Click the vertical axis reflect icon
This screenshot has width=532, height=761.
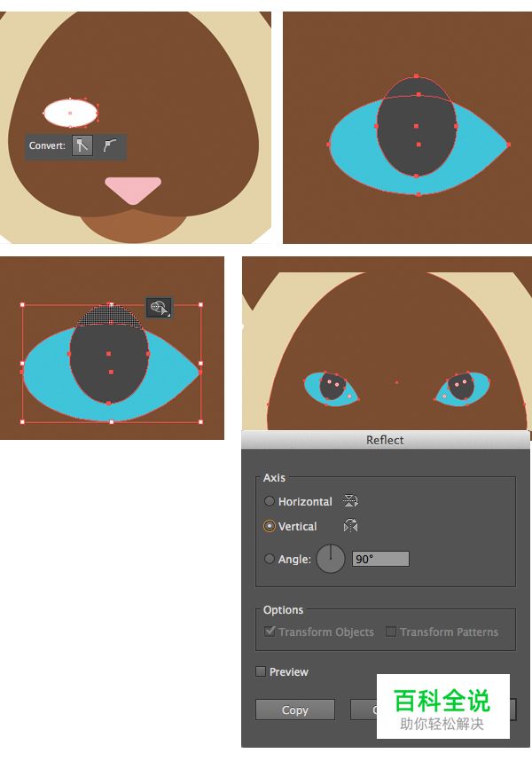[350, 526]
